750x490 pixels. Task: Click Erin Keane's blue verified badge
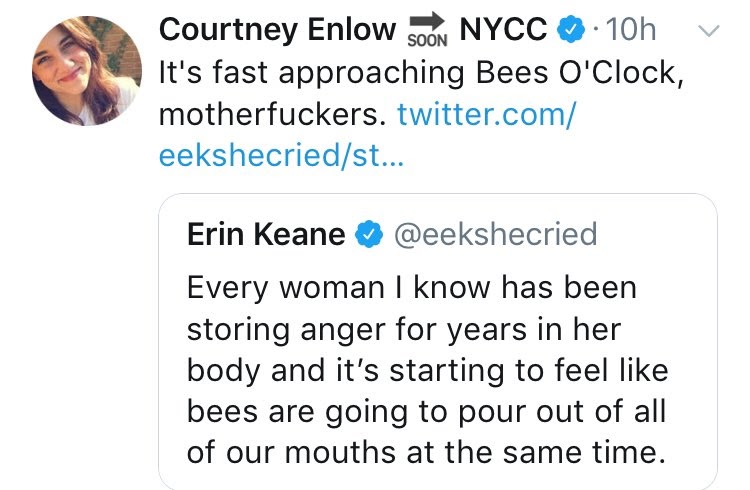[x=370, y=234]
